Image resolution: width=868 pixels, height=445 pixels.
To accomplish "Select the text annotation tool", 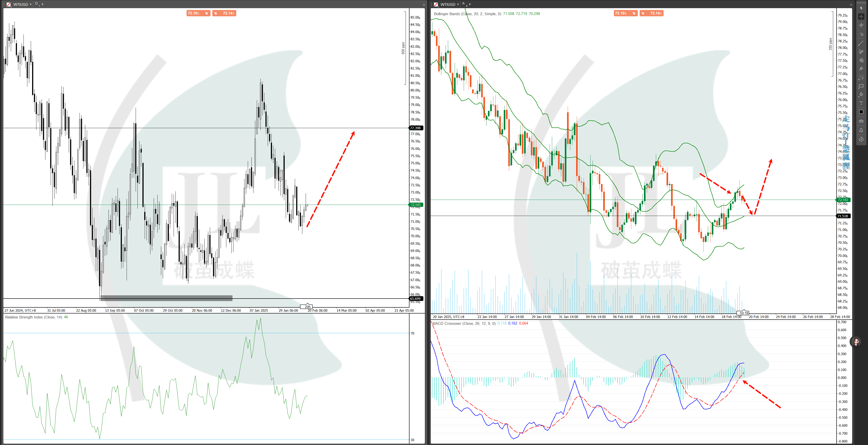I will pyautogui.click(x=861, y=103).
